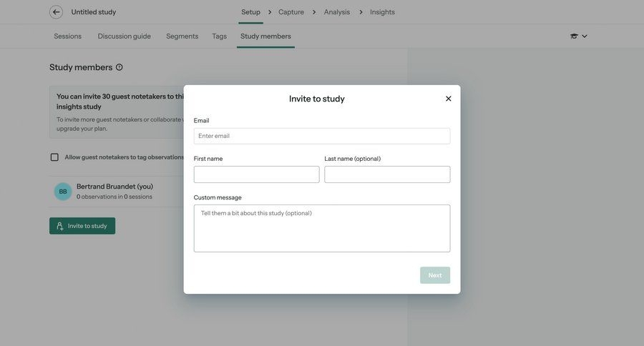Image resolution: width=644 pixels, height=346 pixels.
Task: Select the Study members tab
Action: pos(265,36)
